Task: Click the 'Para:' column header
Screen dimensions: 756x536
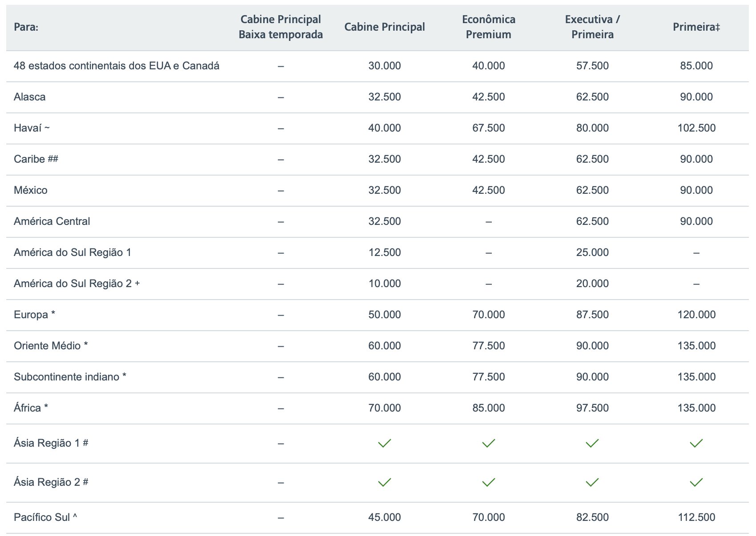Action: 26,27
